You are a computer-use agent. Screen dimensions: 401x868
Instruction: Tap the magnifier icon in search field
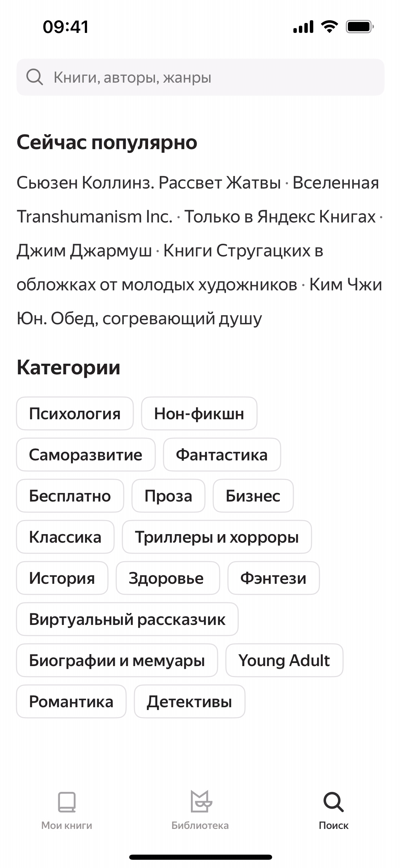[35, 77]
